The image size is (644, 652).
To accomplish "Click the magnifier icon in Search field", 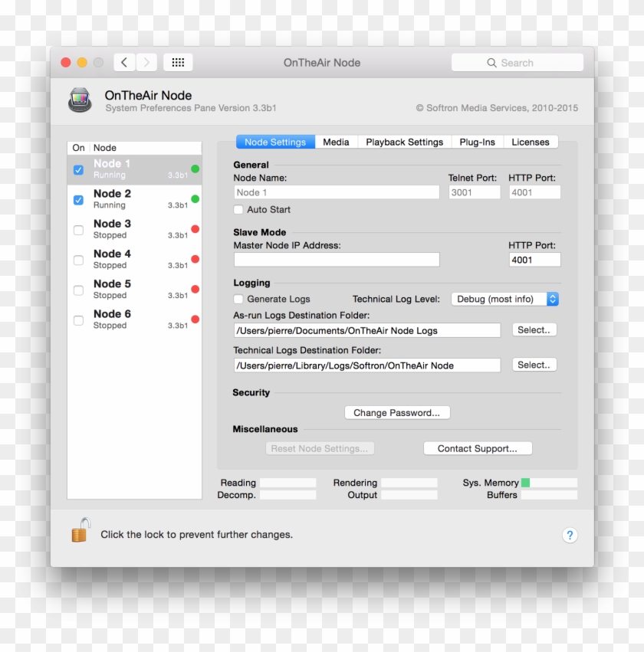I will 491,63.
